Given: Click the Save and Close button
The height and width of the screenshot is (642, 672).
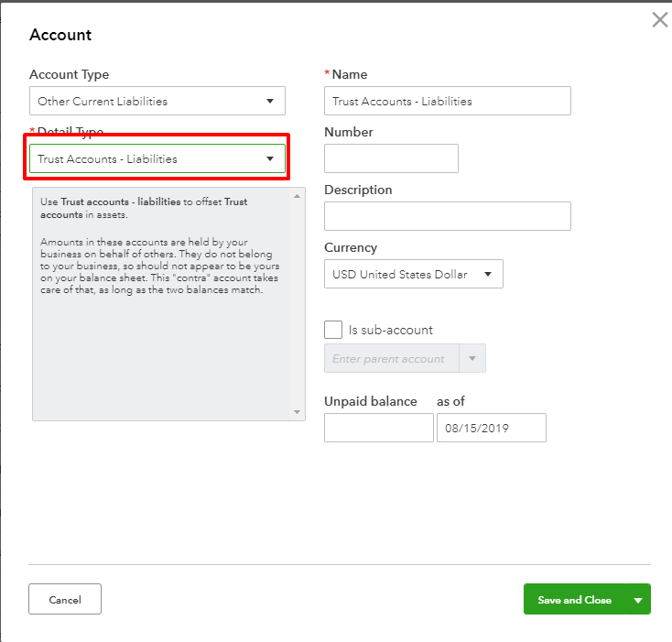Looking at the screenshot, I should click(574, 600).
